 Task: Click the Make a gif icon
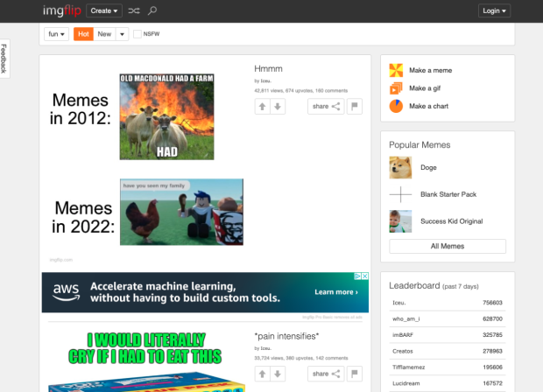click(396, 87)
